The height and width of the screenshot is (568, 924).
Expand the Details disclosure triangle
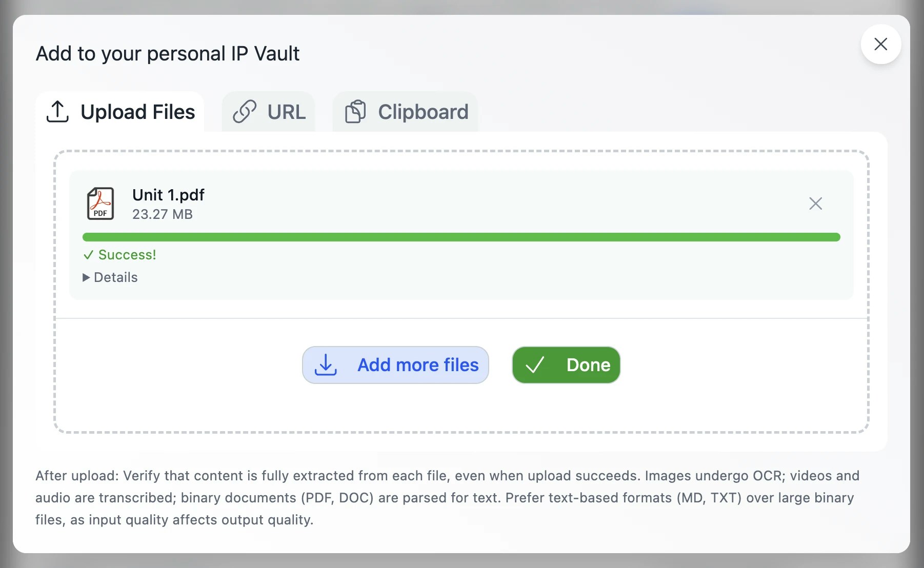(86, 277)
